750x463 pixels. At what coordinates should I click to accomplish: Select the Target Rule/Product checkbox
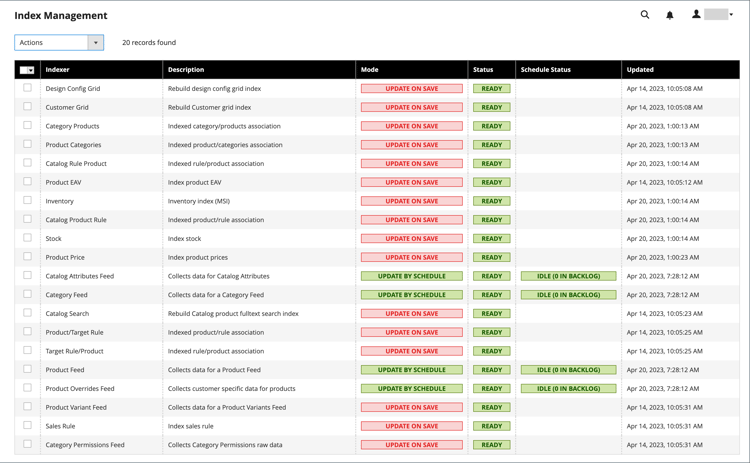click(x=27, y=350)
